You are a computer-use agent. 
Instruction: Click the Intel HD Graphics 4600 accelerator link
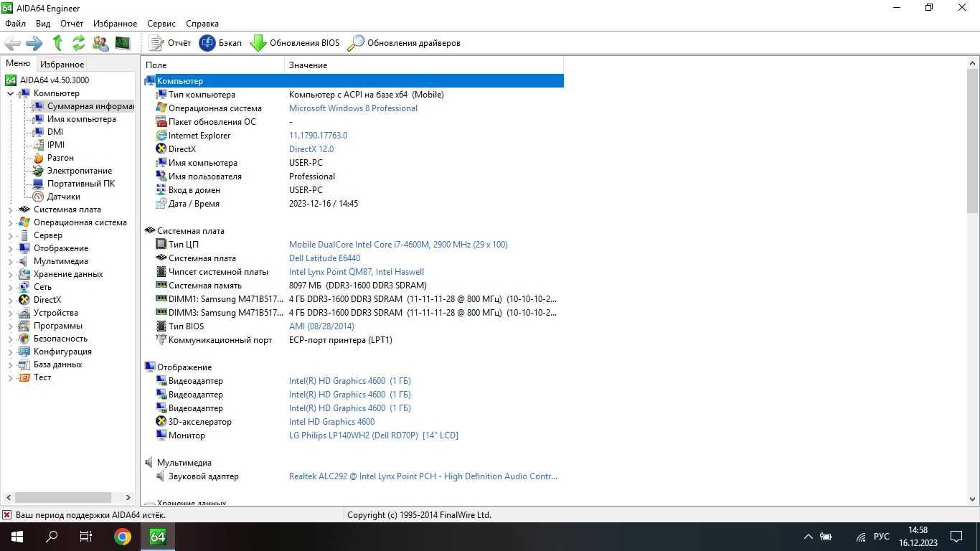pyautogui.click(x=331, y=422)
